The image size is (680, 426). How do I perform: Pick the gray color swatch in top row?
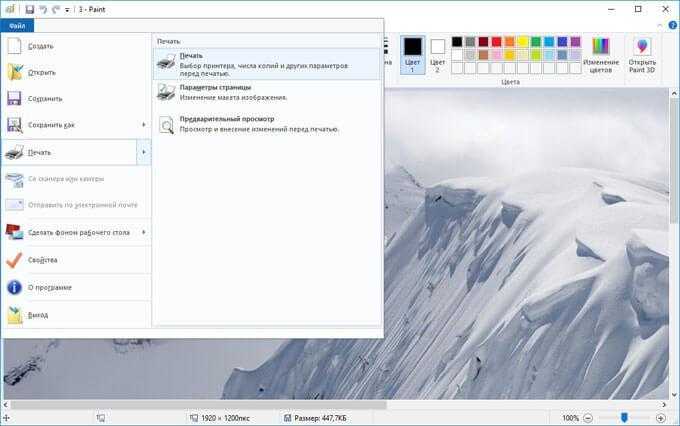(470, 42)
